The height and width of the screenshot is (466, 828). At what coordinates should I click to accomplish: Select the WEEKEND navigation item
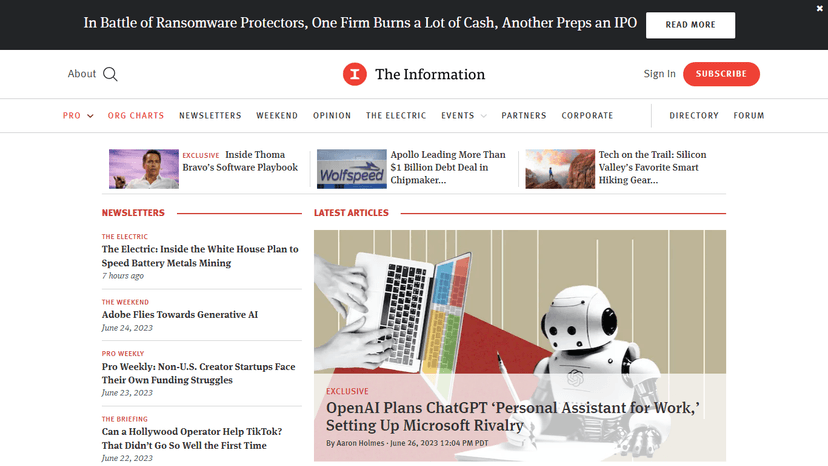tap(277, 116)
